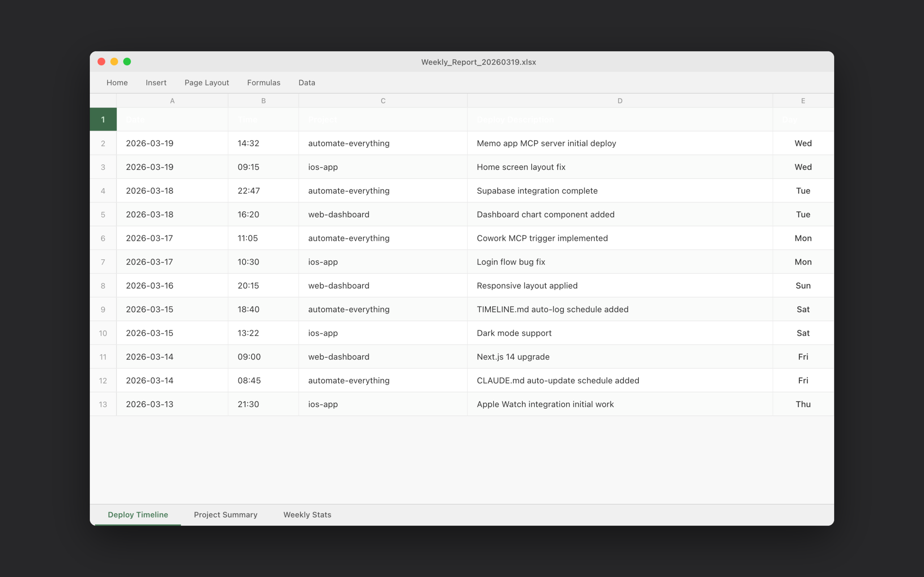Image resolution: width=924 pixels, height=577 pixels.
Task: Open the Formulas menu
Action: pyautogui.click(x=263, y=83)
